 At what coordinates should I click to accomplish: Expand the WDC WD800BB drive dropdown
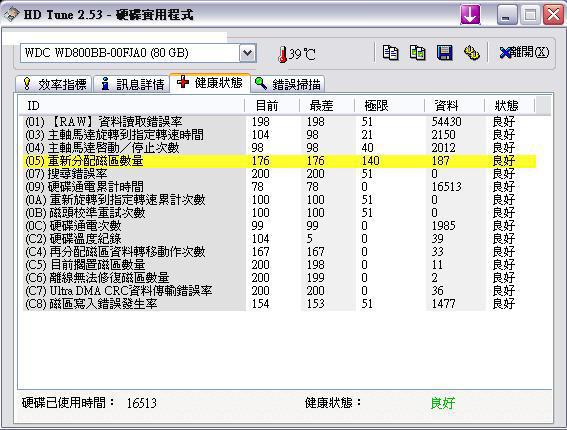(248, 53)
